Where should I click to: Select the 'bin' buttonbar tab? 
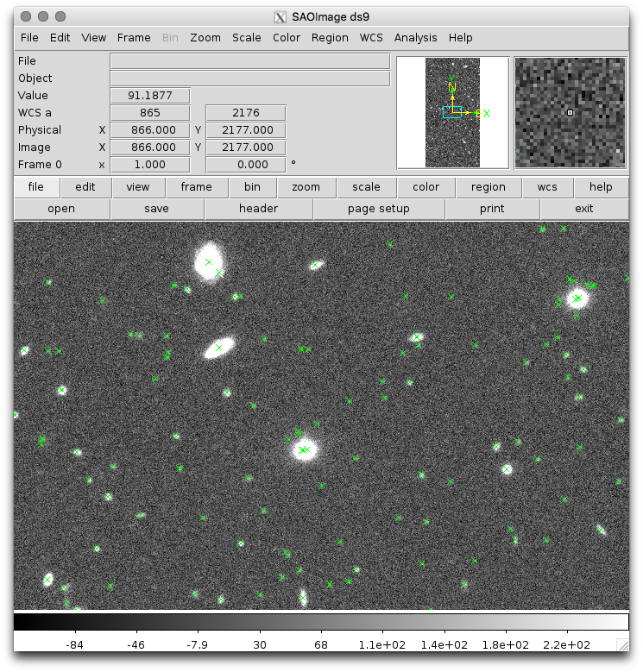click(253, 187)
